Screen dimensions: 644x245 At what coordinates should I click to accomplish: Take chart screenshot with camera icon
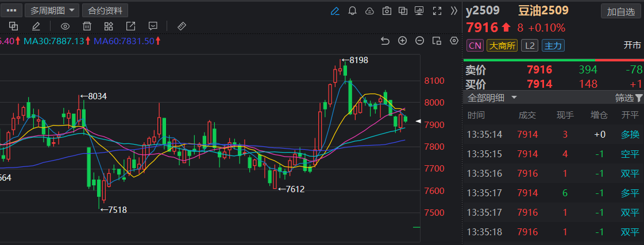pyautogui.click(x=387, y=11)
